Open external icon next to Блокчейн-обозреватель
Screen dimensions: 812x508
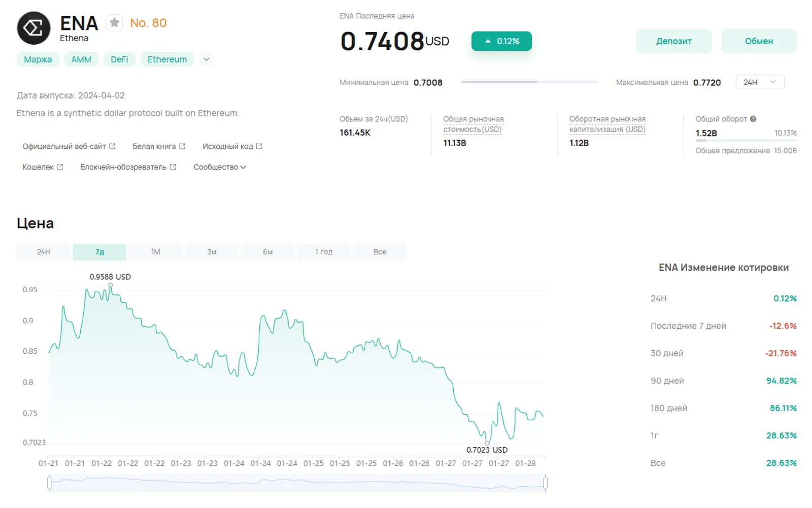coord(173,167)
